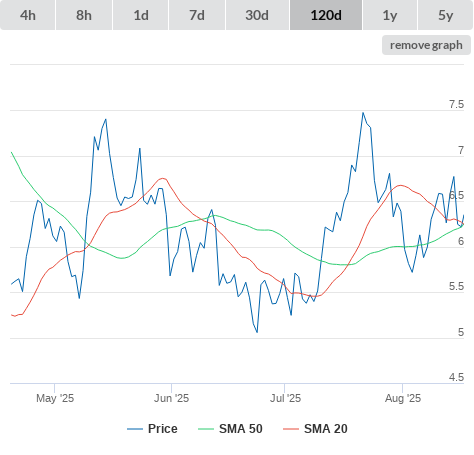Switch to the 30d range tab
The width and height of the screenshot is (474, 455).
[257, 15]
